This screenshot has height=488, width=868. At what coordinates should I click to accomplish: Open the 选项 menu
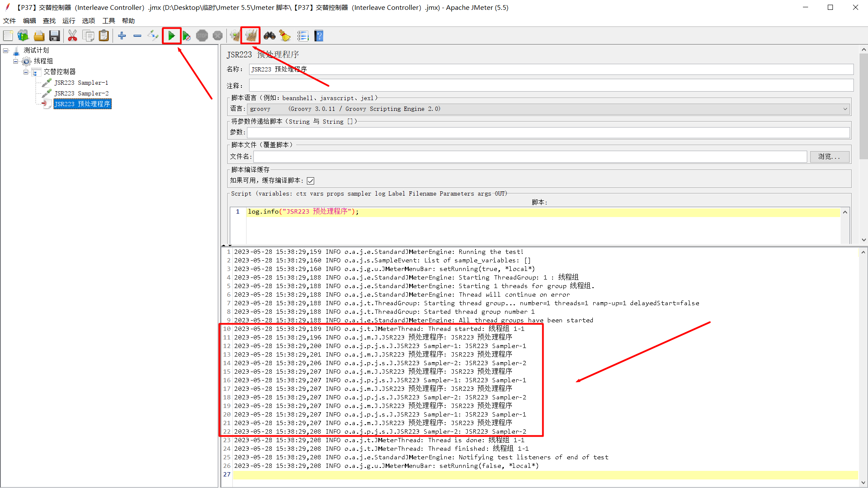(x=89, y=21)
